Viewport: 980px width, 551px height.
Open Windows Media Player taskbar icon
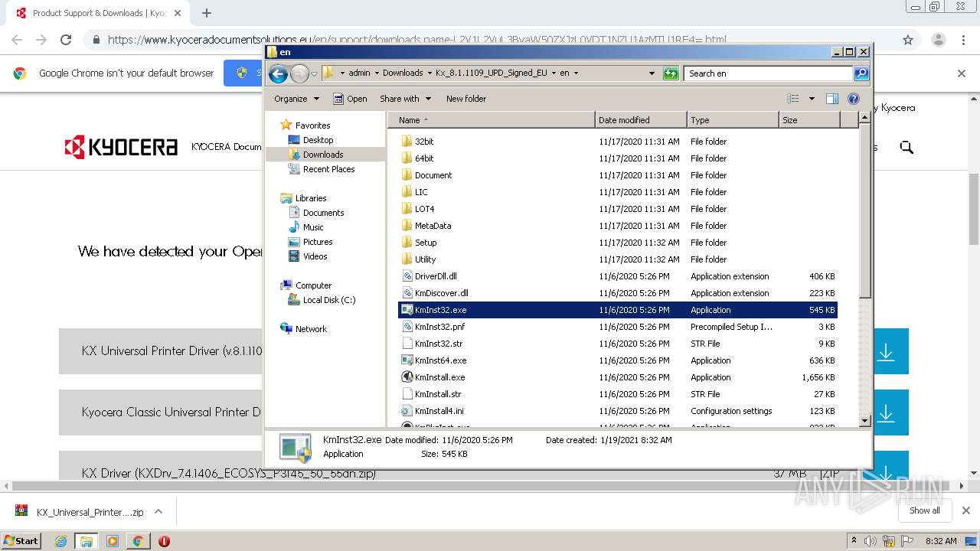(113, 541)
